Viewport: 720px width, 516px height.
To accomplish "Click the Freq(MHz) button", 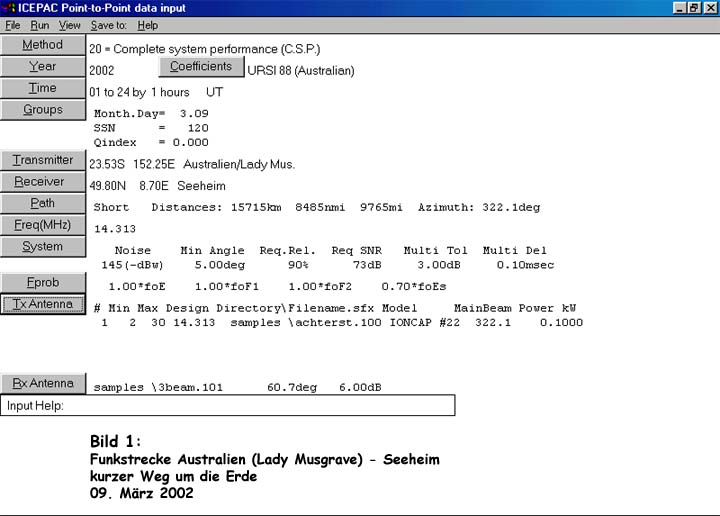I will click(43, 225).
